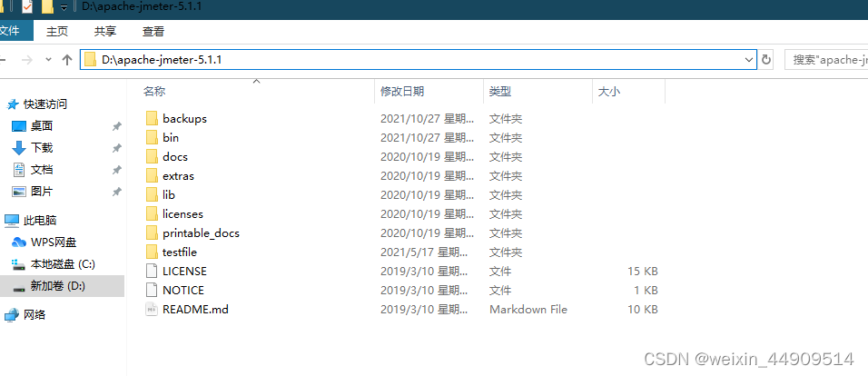Click the search apache-jmeter box
The height and width of the screenshot is (376, 868).
click(826, 60)
